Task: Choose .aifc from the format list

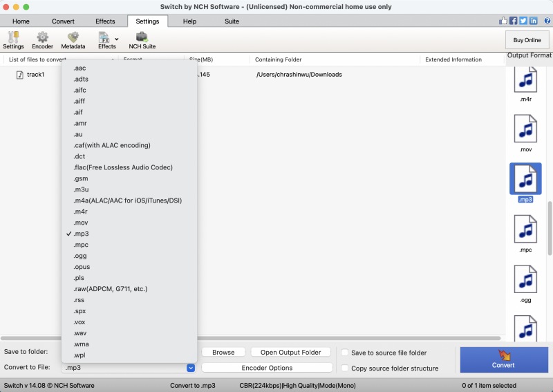Action: point(129,90)
